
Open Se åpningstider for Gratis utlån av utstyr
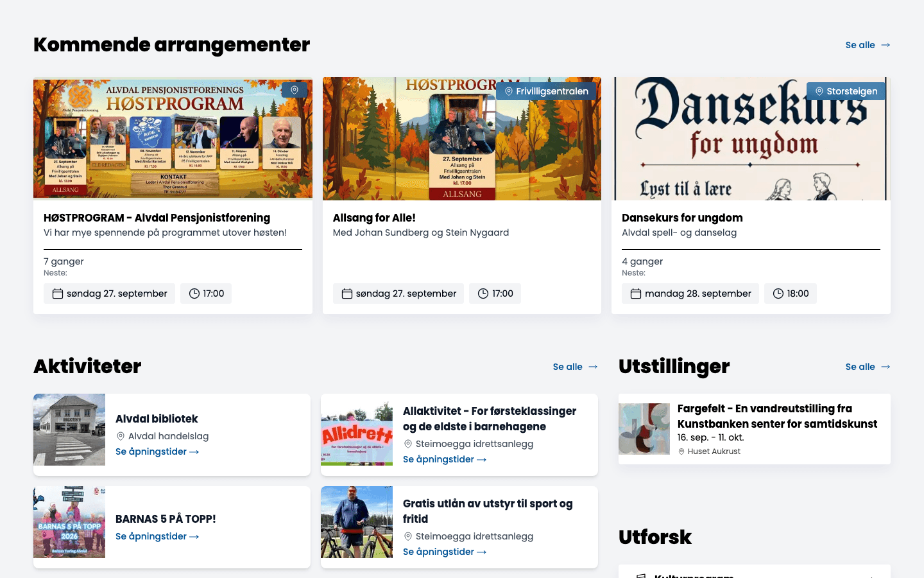[x=445, y=552]
